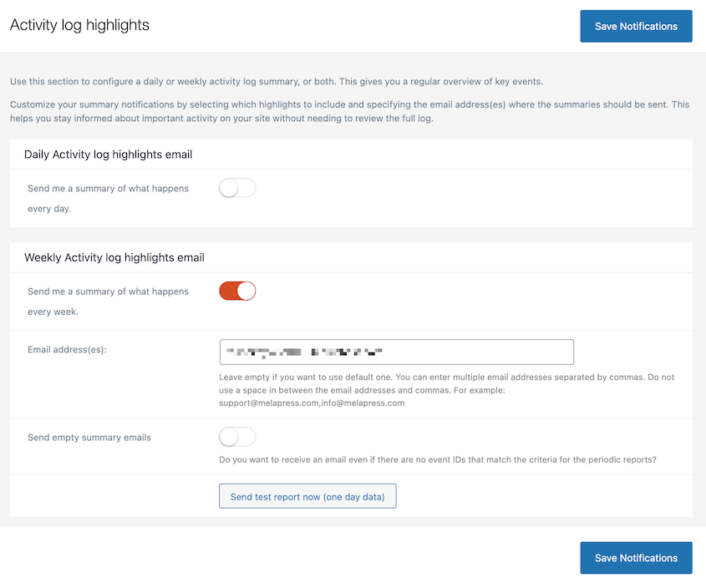Select the Weekly Activity log highlights header

click(x=114, y=256)
